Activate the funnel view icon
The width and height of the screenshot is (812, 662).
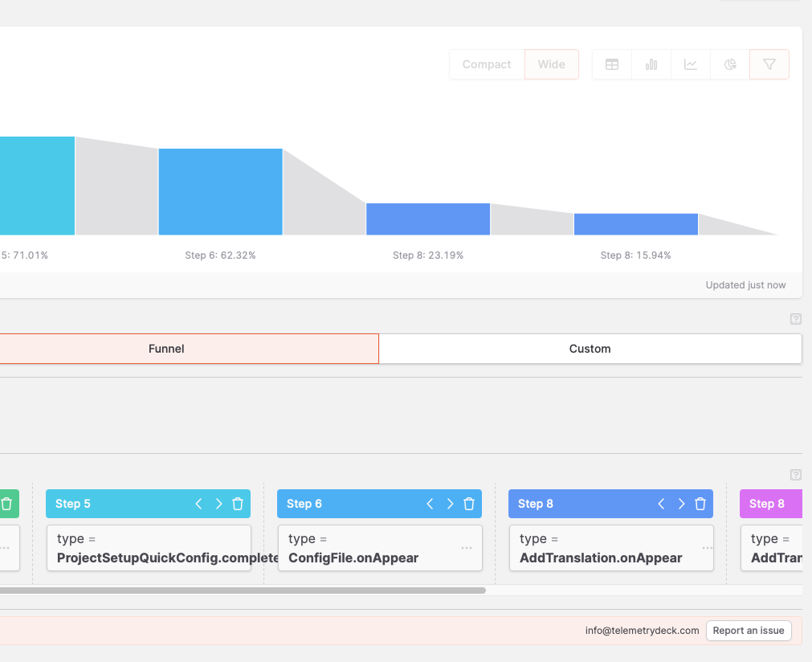click(769, 64)
